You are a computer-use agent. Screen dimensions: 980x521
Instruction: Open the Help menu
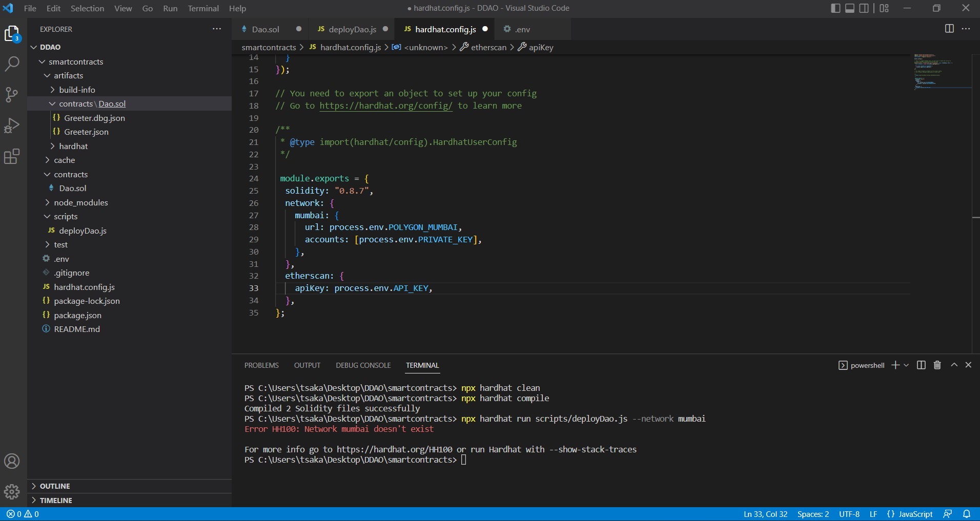(237, 8)
